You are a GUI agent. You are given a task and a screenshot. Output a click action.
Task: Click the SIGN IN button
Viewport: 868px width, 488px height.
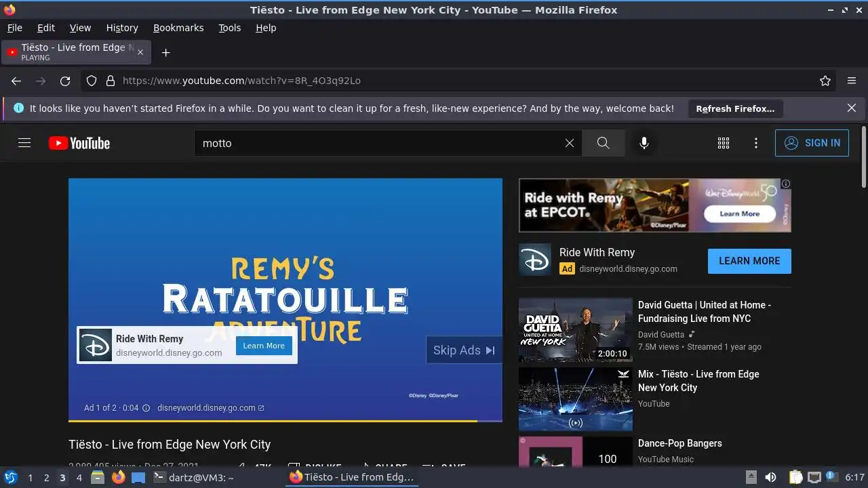[812, 143]
